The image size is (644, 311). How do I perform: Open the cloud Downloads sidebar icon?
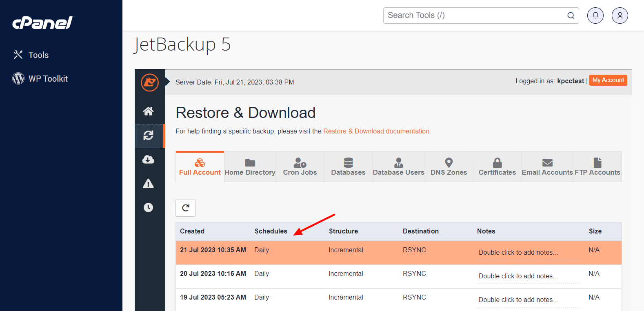coord(149,160)
